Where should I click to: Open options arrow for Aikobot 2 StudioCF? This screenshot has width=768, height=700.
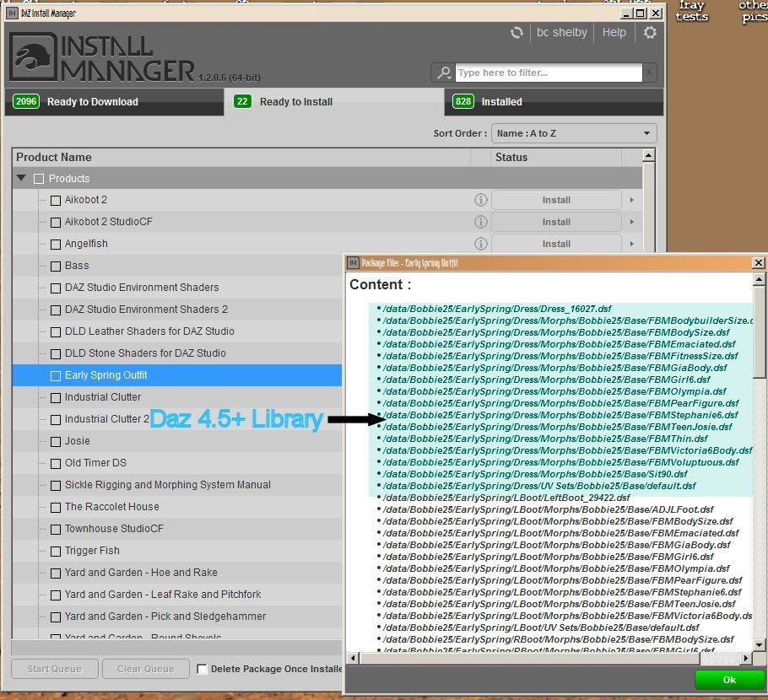point(632,222)
